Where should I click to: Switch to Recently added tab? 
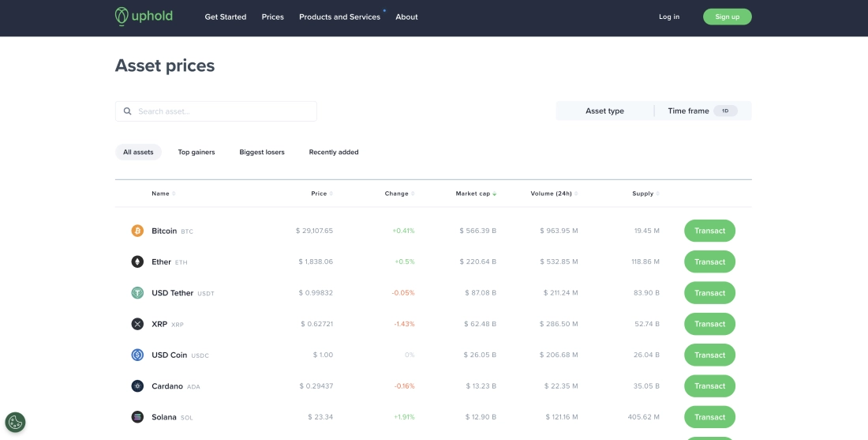click(x=334, y=152)
